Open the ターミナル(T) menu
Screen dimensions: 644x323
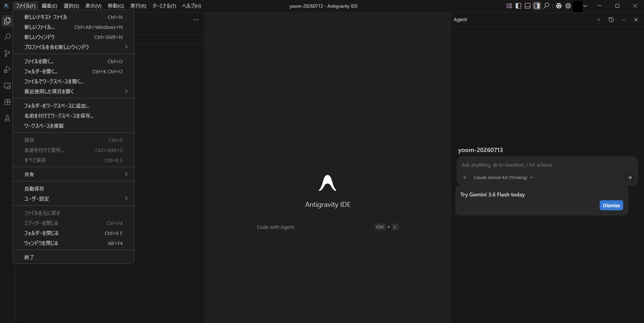[x=164, y=6]
